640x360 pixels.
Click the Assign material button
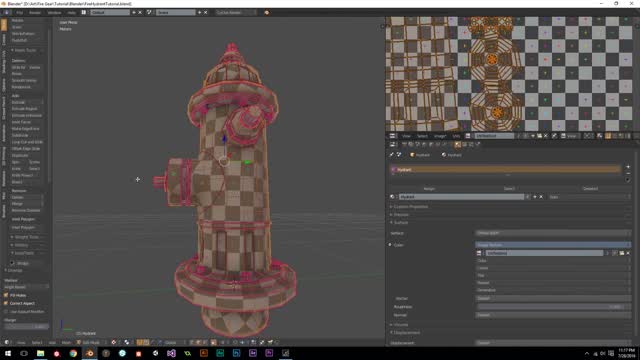pyautogui.click(x=429, y=189)
